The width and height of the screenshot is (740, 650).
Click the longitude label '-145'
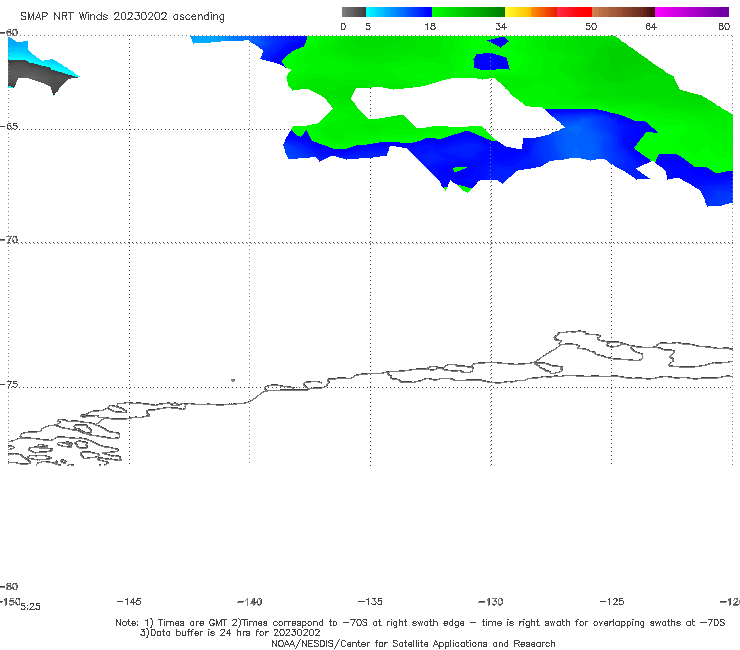coord(129,601)
